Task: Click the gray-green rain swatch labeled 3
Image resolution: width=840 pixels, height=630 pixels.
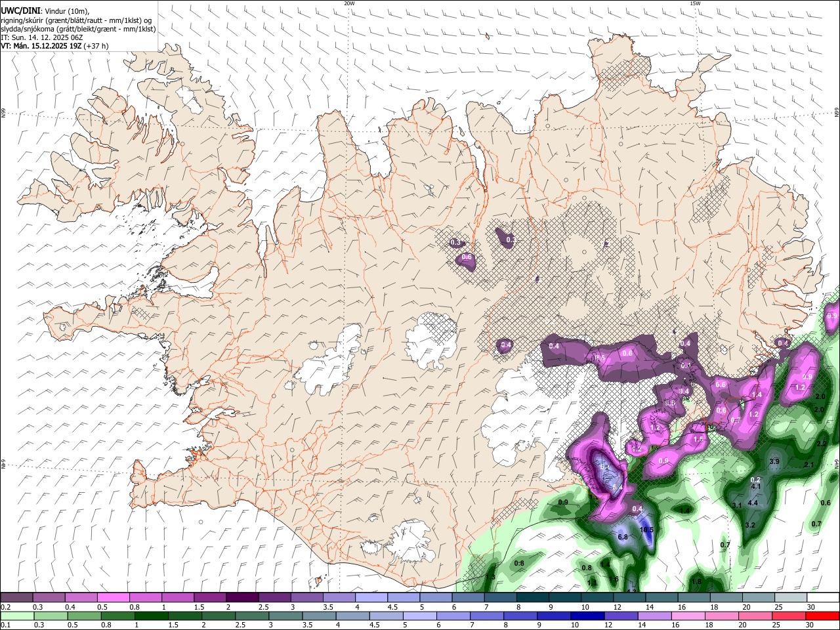Action: click(x=285, y=616)
